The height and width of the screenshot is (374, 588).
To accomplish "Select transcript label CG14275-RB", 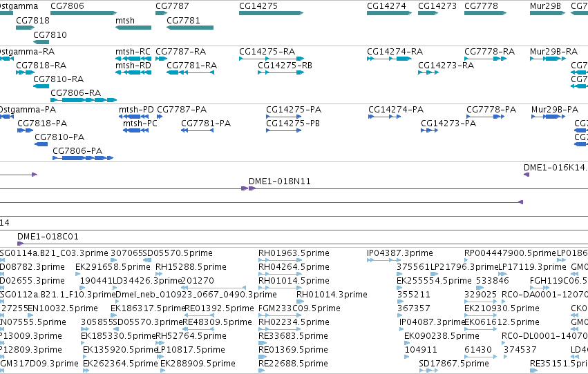I will [285, 66].
